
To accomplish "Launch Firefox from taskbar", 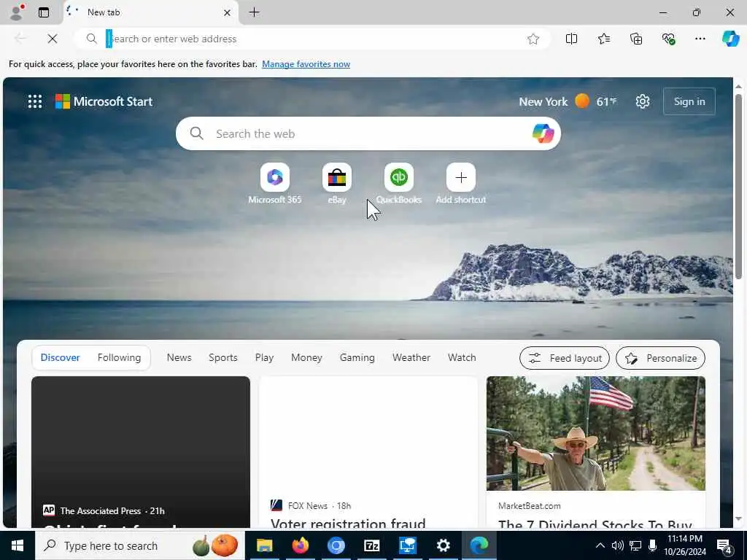I will point(300,545).
